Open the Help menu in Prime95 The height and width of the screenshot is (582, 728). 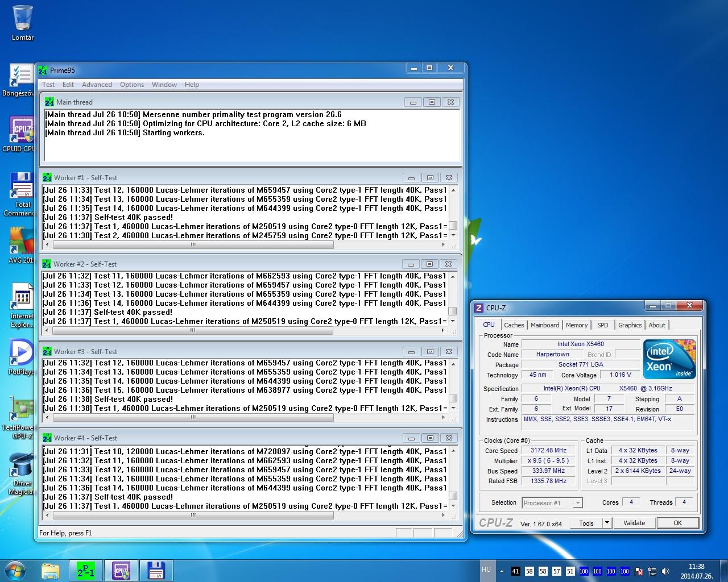pos(192,85)
